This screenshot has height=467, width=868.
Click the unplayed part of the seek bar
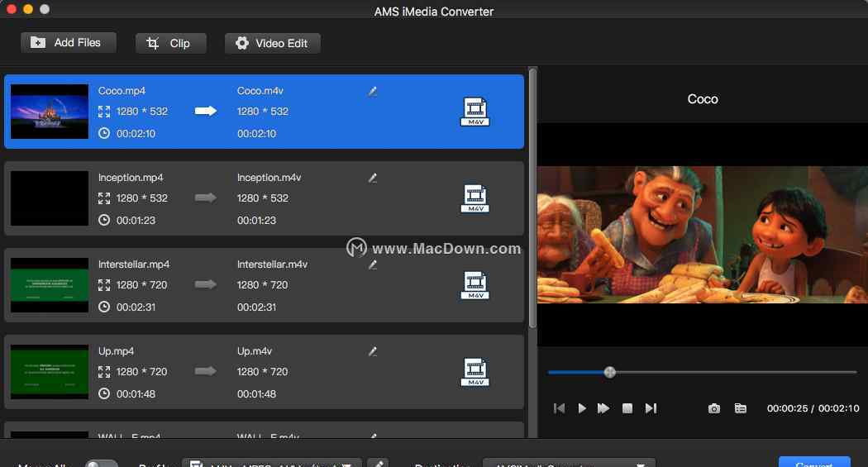[x=737, y=373]
